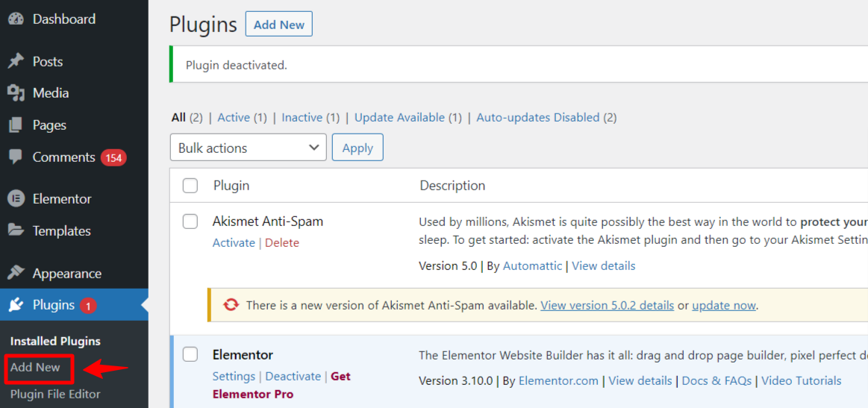The height and width of the screenshot is (408, 868).
Task: Click the Comments speech bubble icon
Action: [x=16, y=157]
